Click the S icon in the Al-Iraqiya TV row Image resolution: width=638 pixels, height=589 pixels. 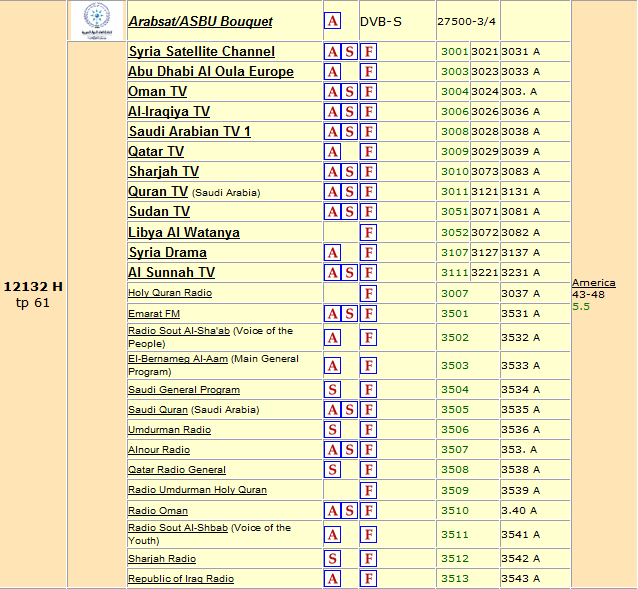pos(350,111)
